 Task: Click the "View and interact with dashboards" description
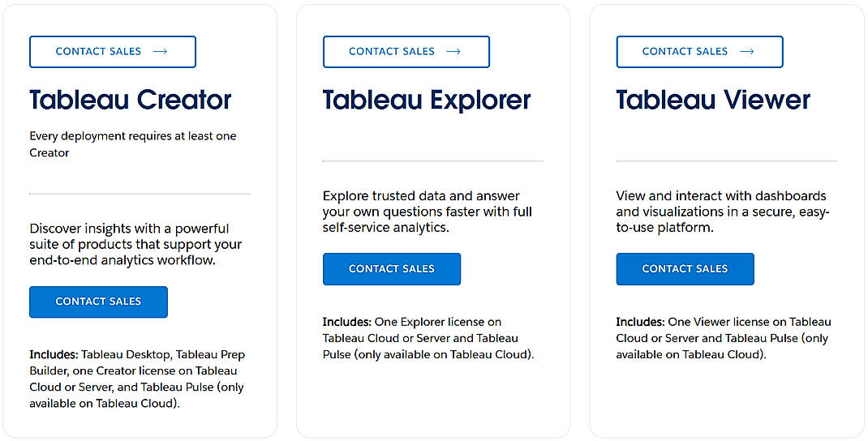pos(721,212)
